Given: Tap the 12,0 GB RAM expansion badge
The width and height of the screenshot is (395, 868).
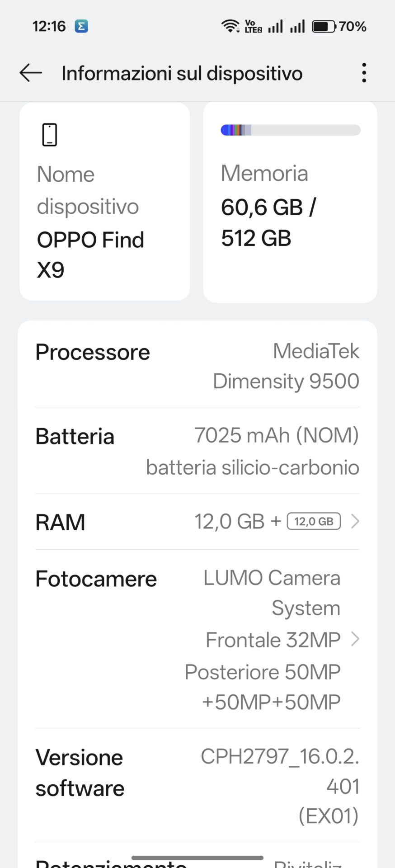Looking at the screenshot, I should pyautogui.click(x=314, y=521).
